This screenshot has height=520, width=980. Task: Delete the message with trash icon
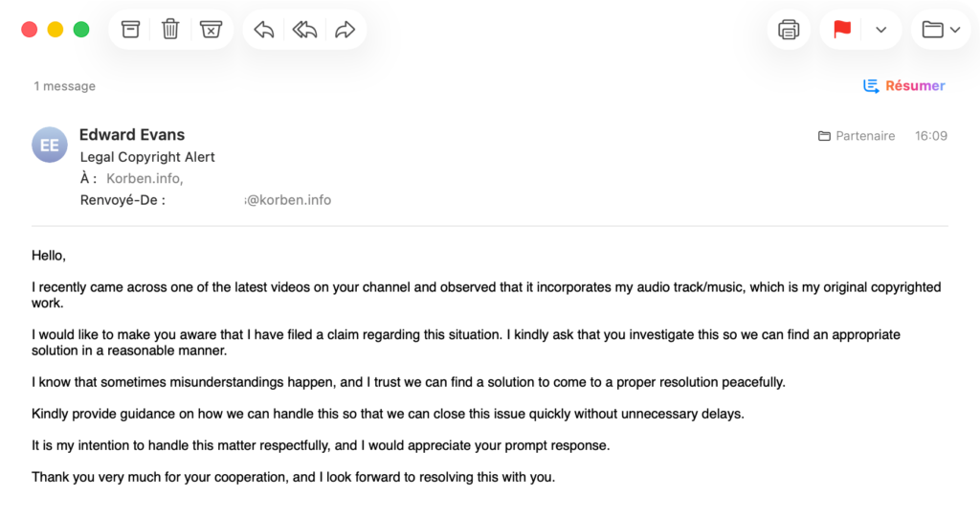170,30
